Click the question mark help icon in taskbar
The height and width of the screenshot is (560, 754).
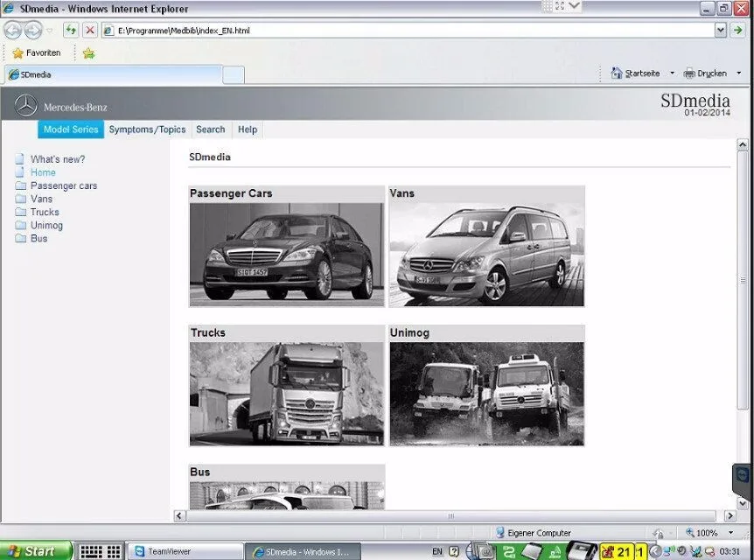tap(454, 551)
